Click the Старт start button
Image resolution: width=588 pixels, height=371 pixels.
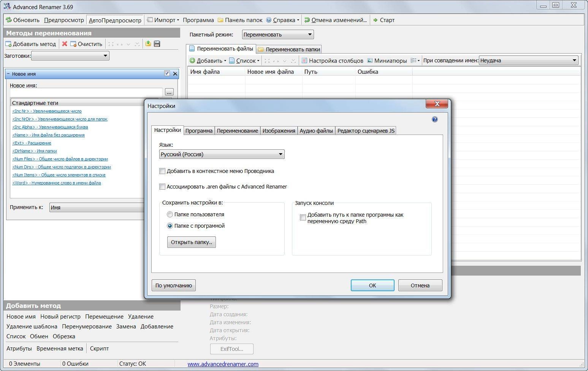click(384, 20)
